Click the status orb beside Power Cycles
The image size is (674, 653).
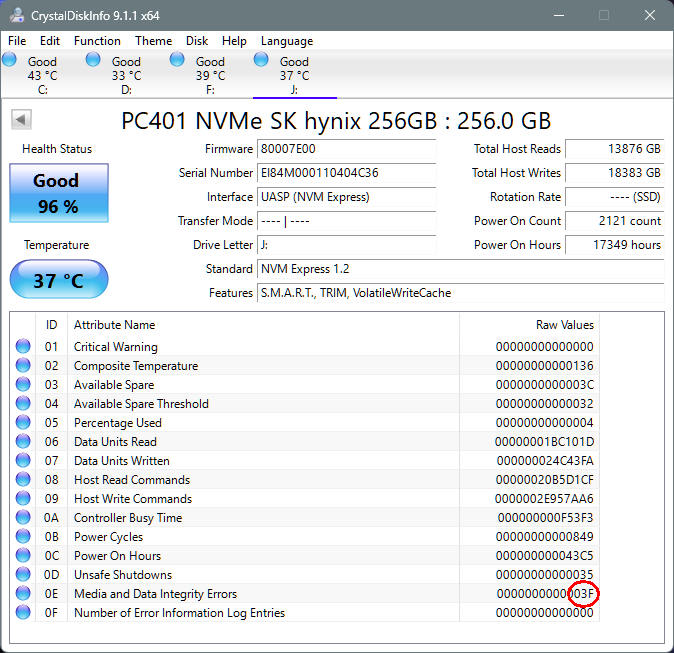click(x=23, y=537)
